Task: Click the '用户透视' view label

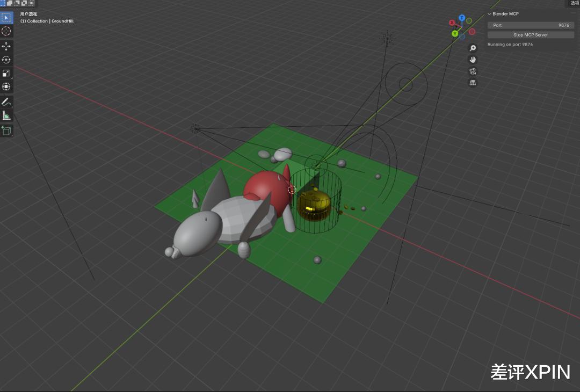Action: coord(28,14)
